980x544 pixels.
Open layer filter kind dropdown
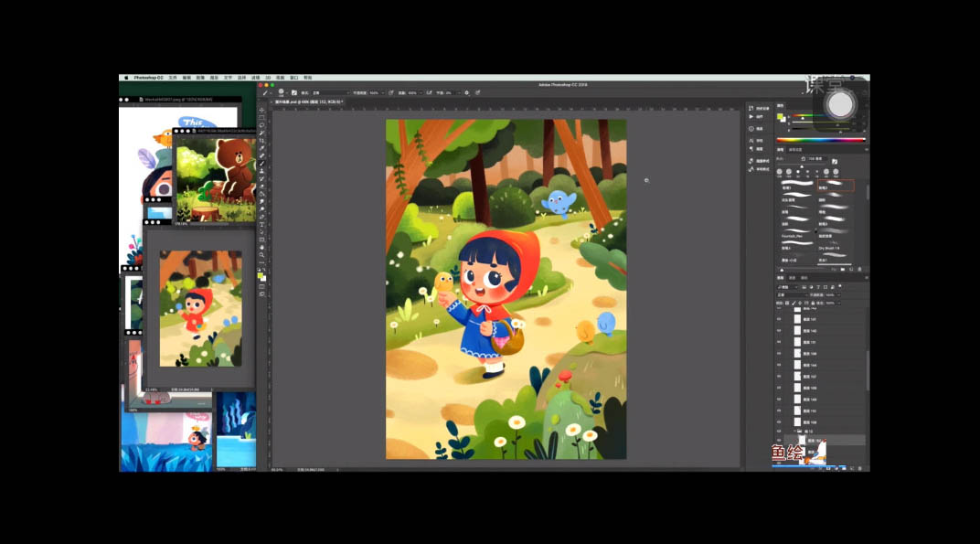787,287
